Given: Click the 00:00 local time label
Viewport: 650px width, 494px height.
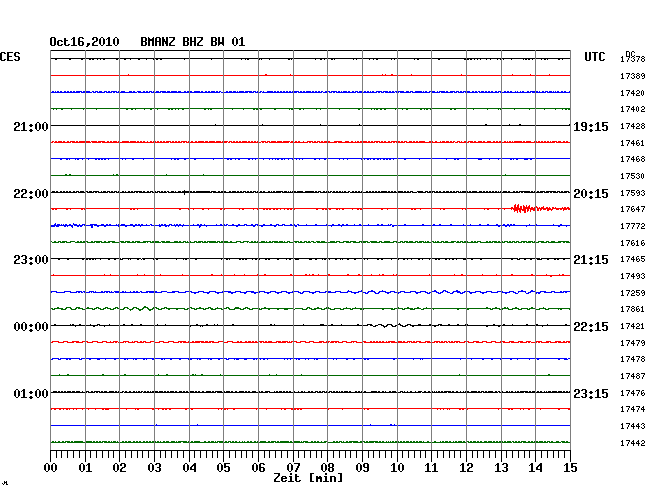Looking at the screenshot, I should pyautogui.click(x=31, y=327).
